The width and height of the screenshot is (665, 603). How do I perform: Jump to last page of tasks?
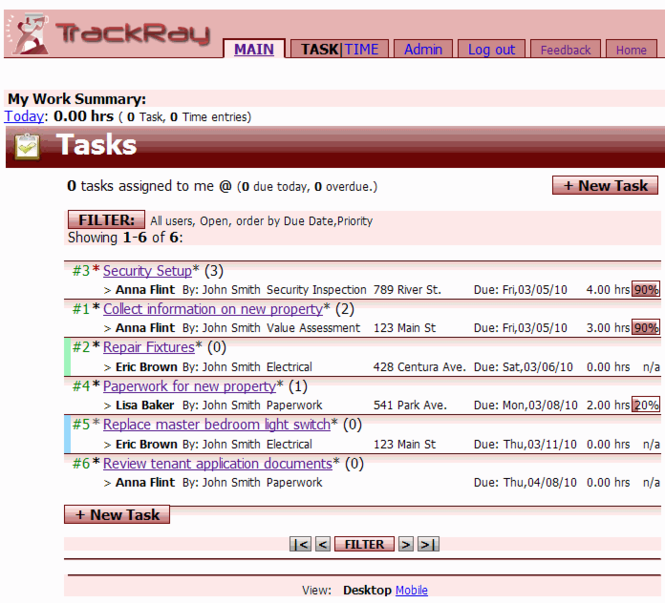point(428,545)
